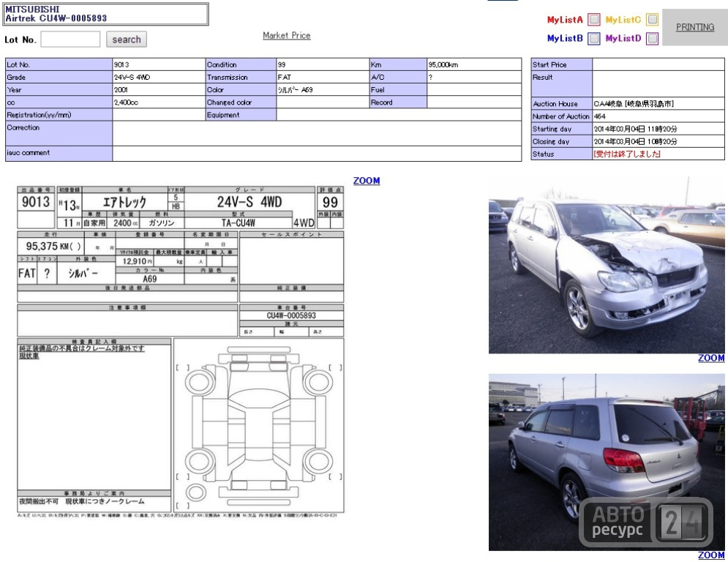Click the auction sheet car diagram
This screenshot has width=728, height=562.
click(x=258, y=425)
